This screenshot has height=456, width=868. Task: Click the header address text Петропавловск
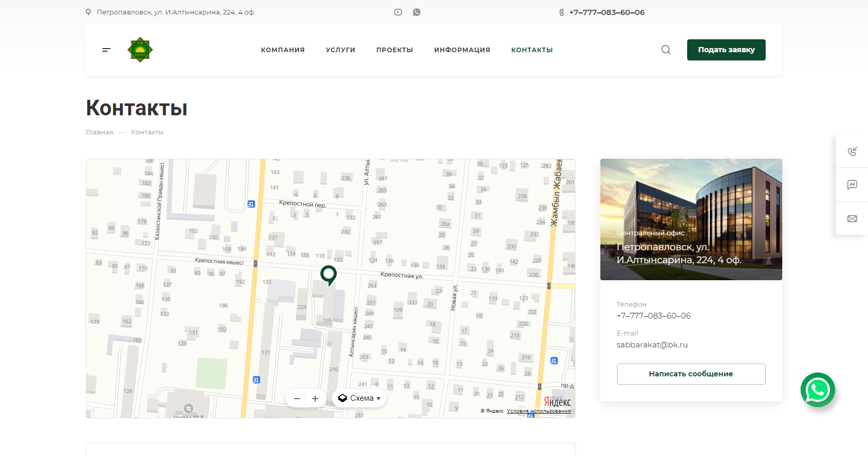176,12
